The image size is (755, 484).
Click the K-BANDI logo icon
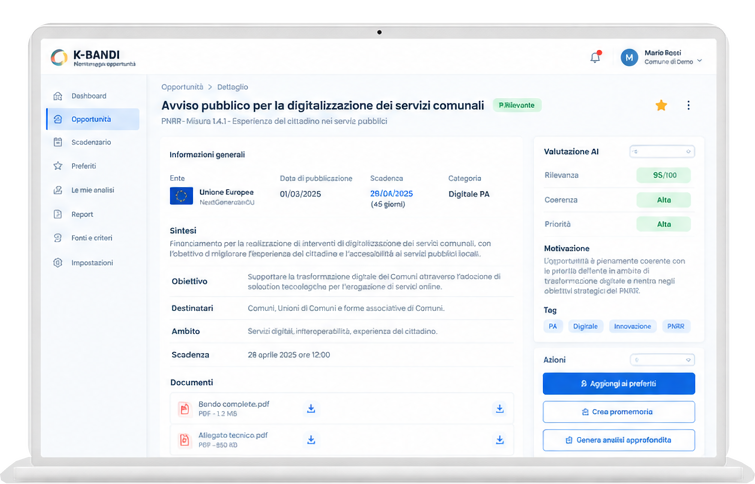point(59,57)
